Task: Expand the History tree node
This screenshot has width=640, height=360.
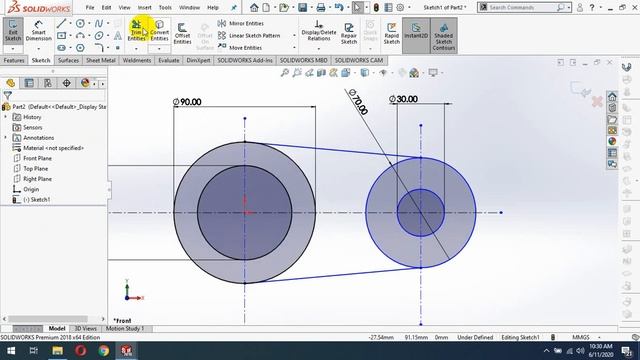Action: (6, 117)
